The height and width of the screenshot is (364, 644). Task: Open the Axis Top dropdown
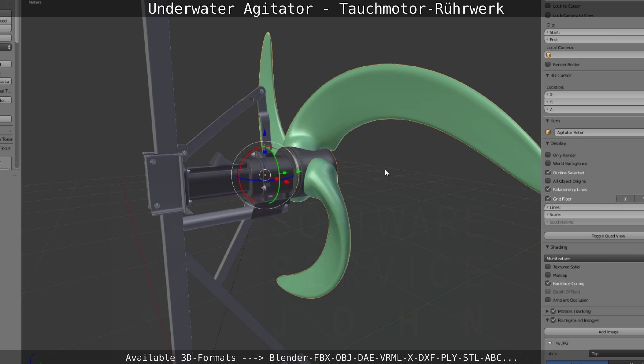click(616, 354)
